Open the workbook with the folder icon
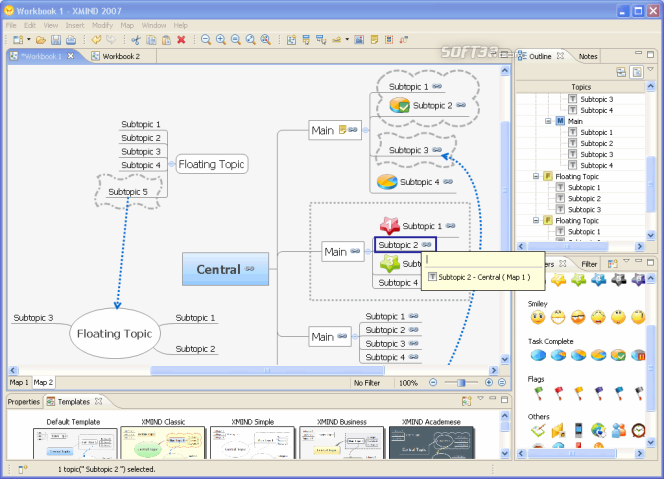Screen dimensions: 664x479 tap(41, 40)
